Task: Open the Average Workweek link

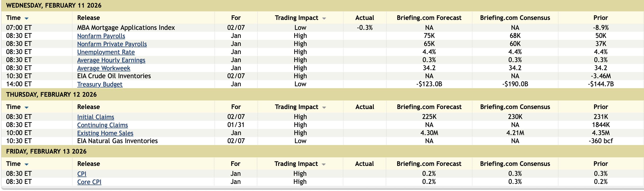Action: (x=104, y=68)
